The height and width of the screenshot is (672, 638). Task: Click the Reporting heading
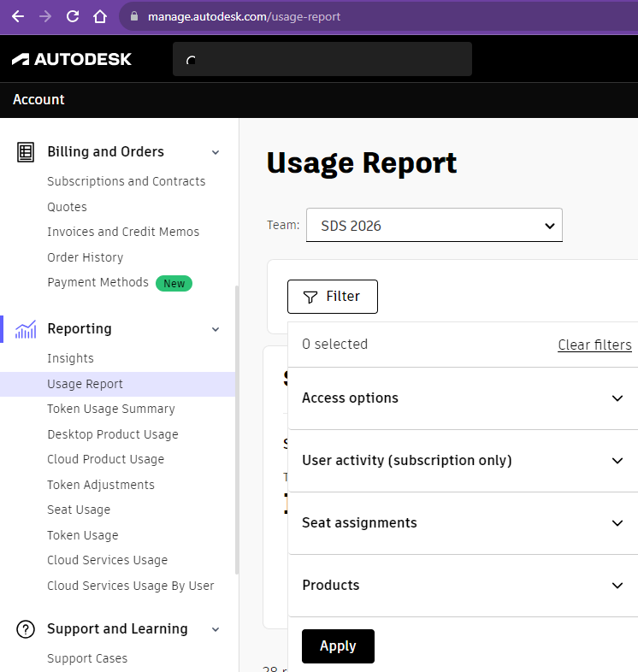[80, 328]
